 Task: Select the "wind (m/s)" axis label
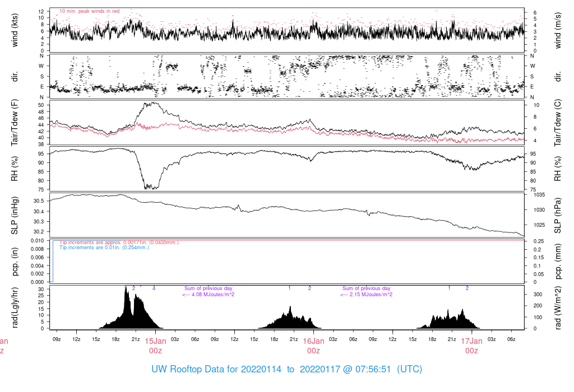(x=558, y=30)
